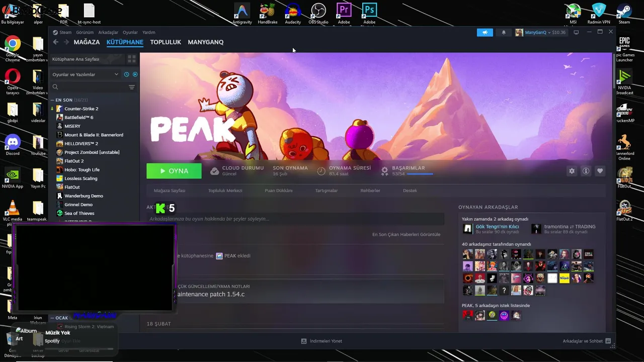Click Kütüphane Ana Sayfası button
The height and width of the screenshot is (362, 644).
(x=87, y=59)
